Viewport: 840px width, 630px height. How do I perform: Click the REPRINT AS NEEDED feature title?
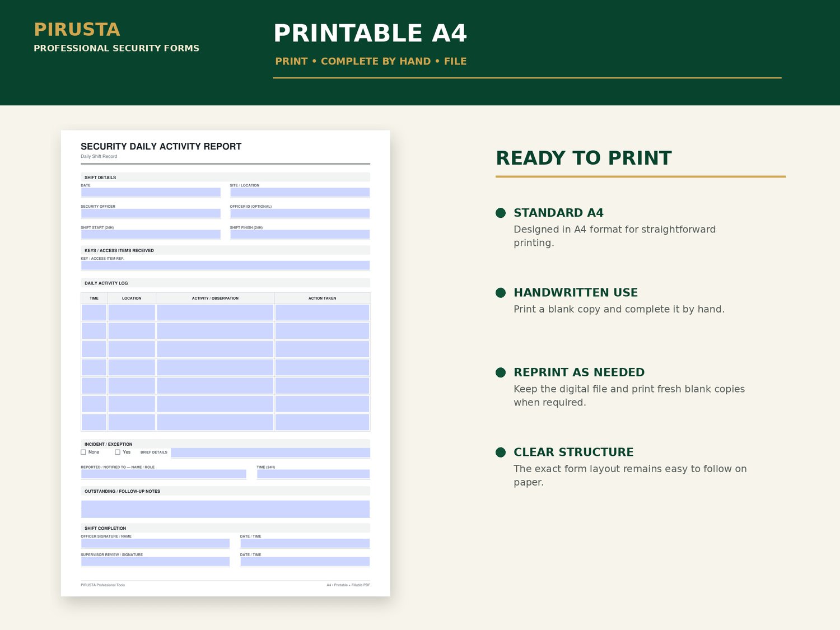click(x=579, y=372)
